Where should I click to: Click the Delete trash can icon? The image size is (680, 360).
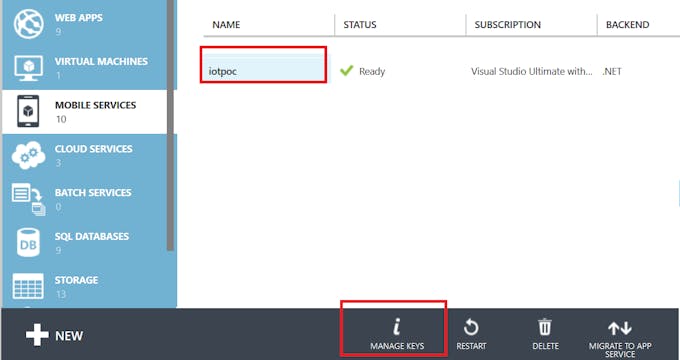coord(545,327)
